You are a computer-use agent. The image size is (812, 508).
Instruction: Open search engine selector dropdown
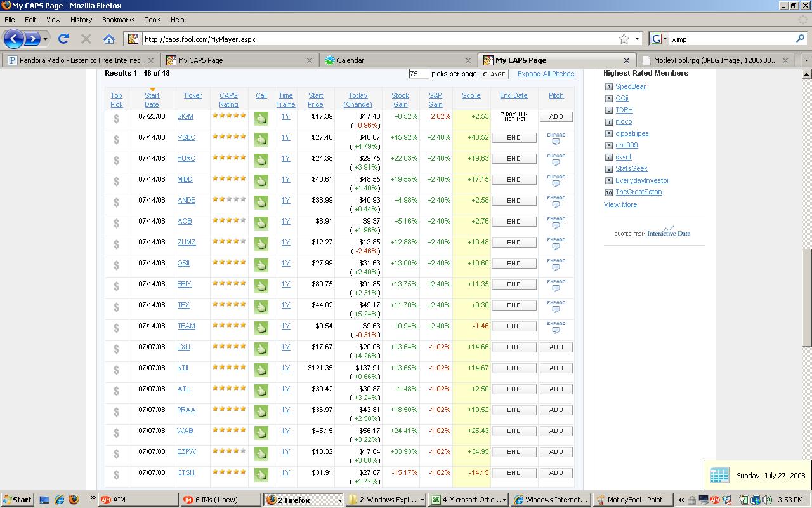click(x=658, y=39)
